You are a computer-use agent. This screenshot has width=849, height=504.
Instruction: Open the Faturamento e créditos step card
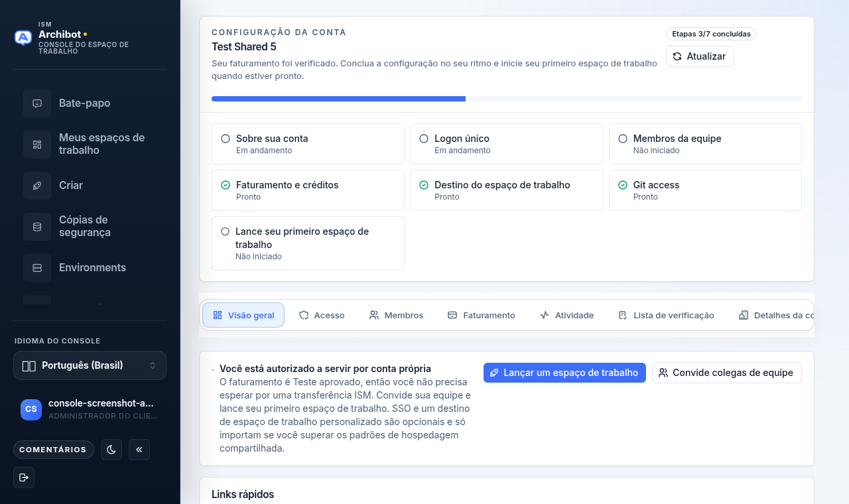308,190
